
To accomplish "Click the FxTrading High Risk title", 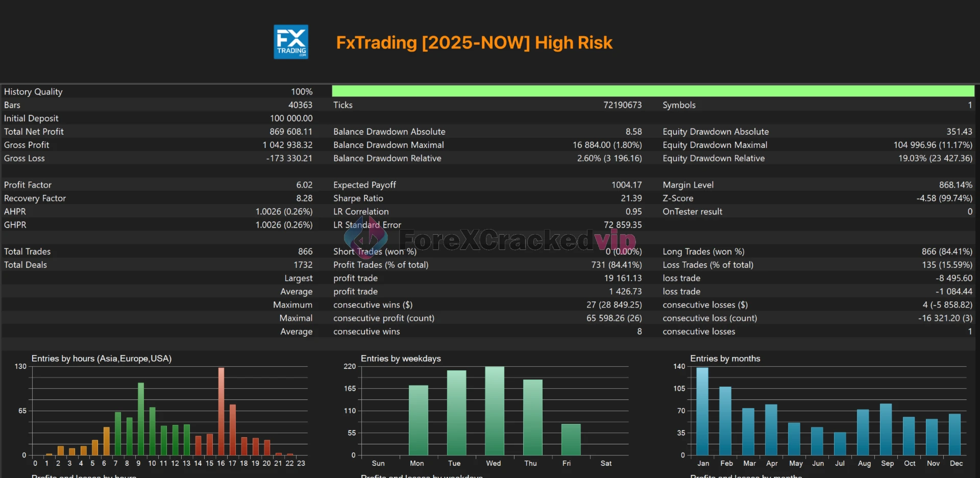I will click(x=474, y=43).
